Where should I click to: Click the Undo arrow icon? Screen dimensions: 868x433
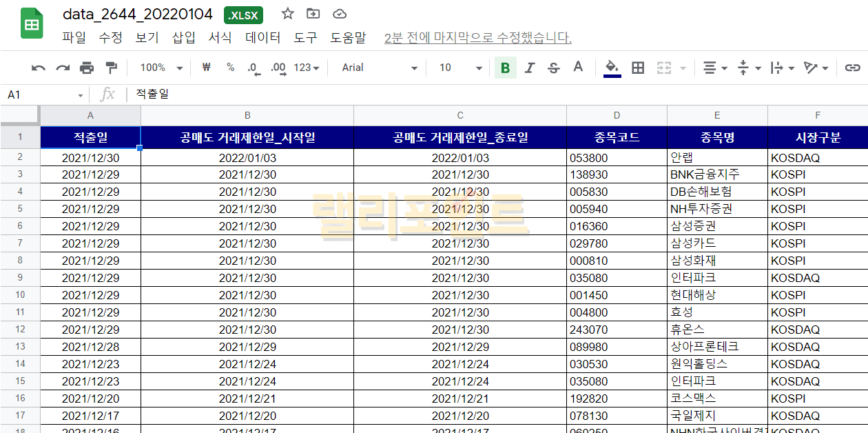tap(39, 68)
